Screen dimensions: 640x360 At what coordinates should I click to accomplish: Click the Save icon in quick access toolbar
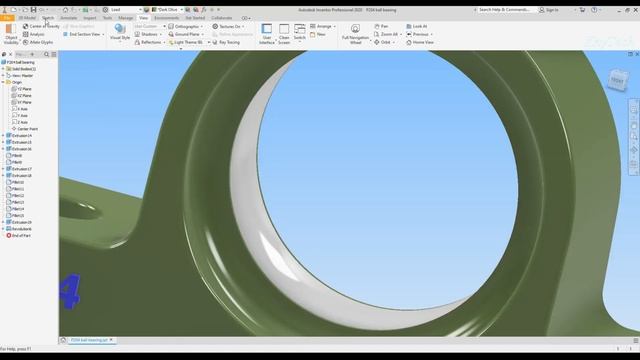[x=33, y=9]
